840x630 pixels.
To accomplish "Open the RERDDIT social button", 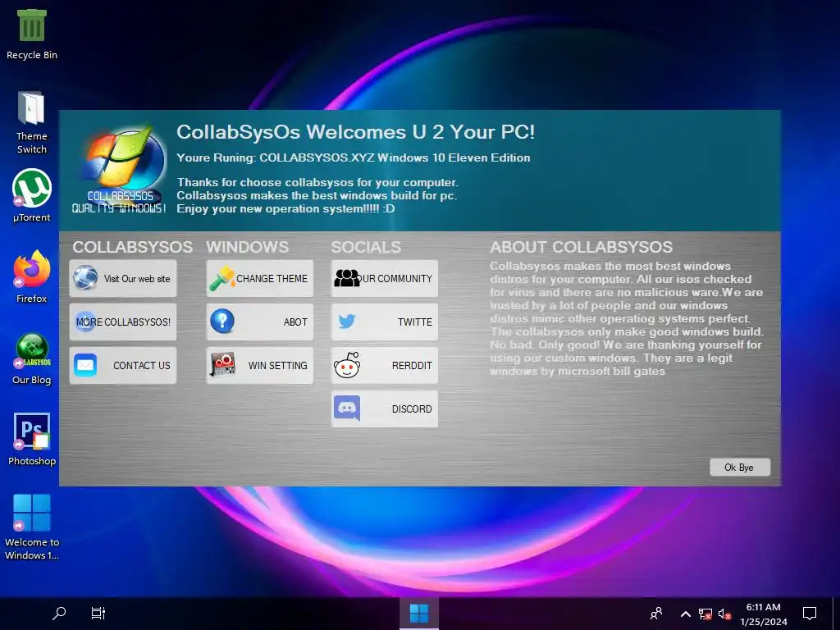I will click(x=385, y=365).
